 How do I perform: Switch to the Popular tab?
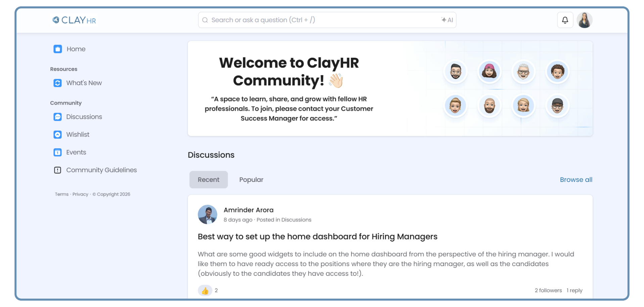coord(251,180)
